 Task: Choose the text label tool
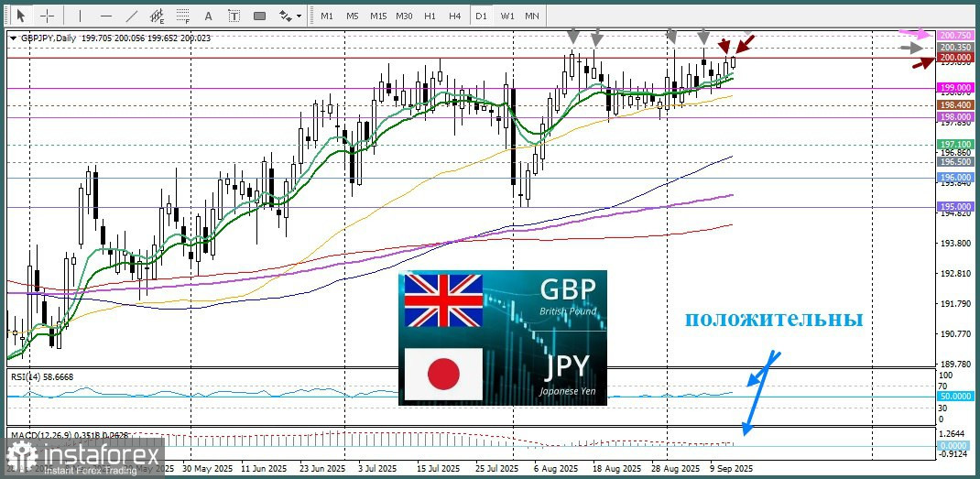click(234, 16)
